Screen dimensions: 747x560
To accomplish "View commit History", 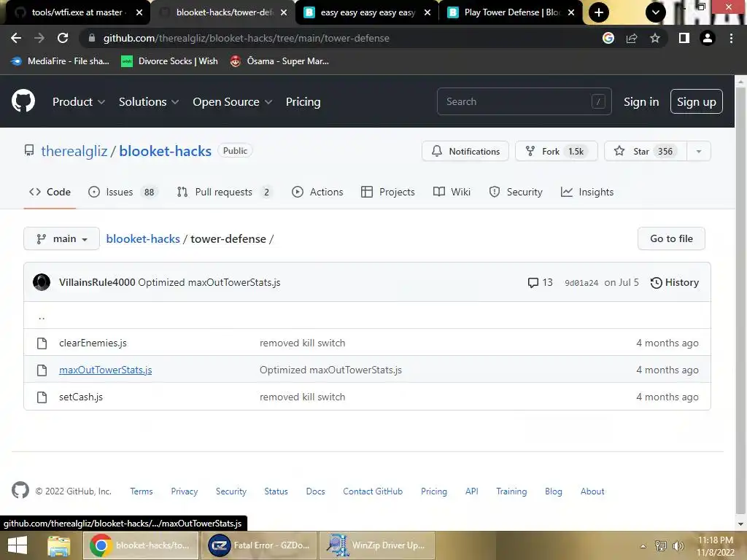I will click(x=675, y=283).
